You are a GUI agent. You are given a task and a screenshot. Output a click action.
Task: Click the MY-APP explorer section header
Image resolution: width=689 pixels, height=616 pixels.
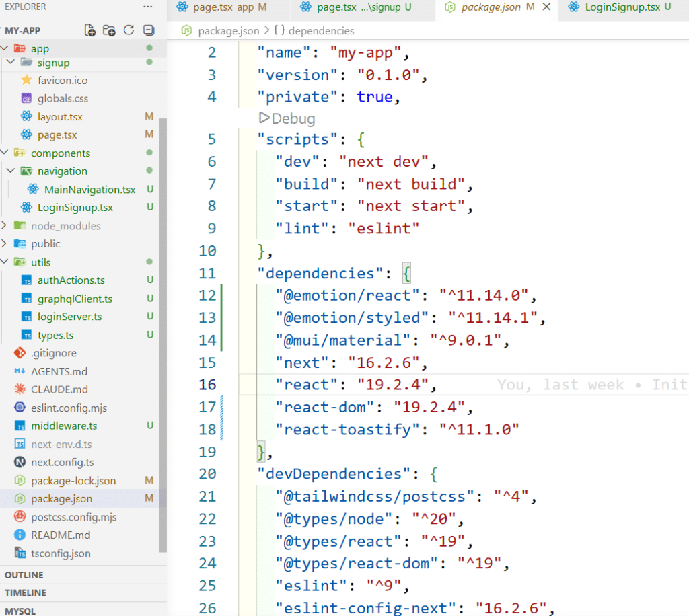22,30
